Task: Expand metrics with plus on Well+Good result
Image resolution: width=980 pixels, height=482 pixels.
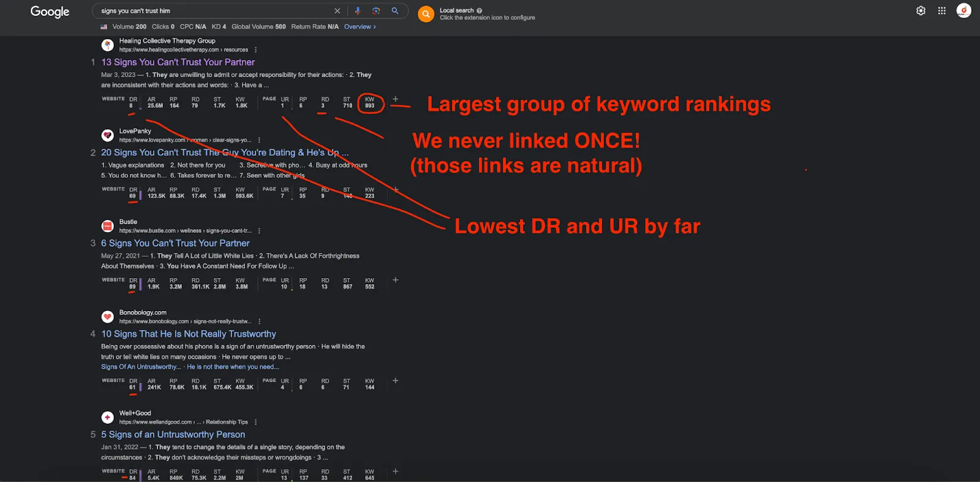Action: point(396,471)
